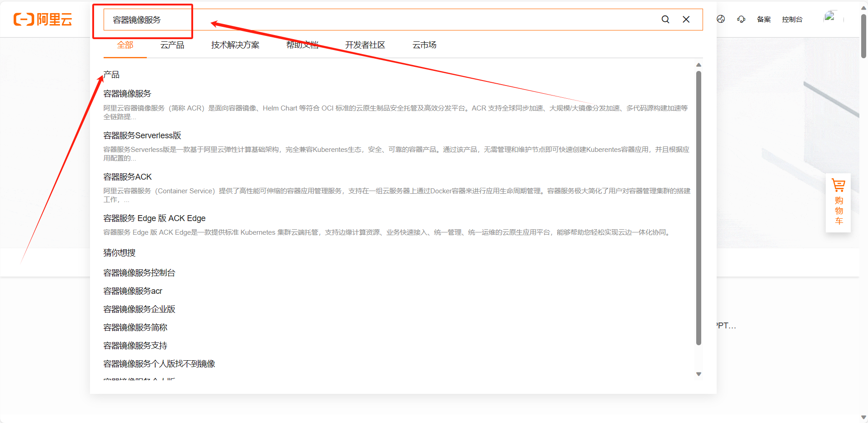The width and height of the screenshot is (868, 423).
Task: Open 容器服务Serverless版 product result
Action: (142, 136)
